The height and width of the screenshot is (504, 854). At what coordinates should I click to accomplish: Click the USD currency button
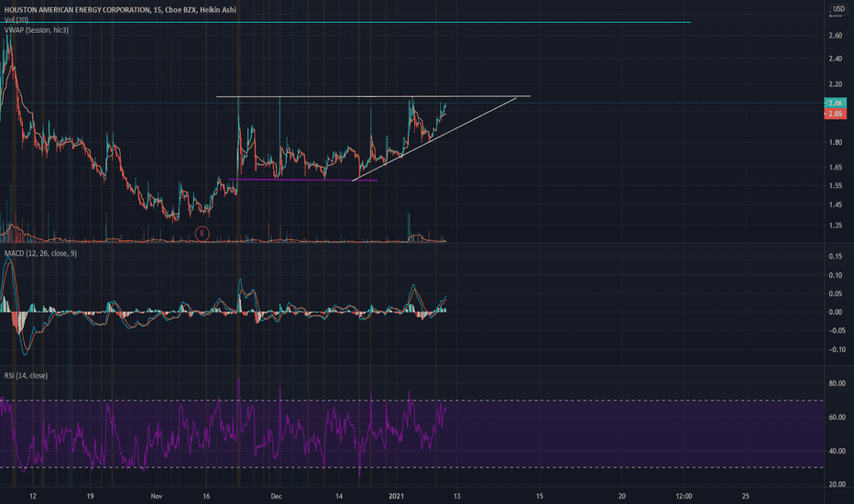[x=838, y=8]
